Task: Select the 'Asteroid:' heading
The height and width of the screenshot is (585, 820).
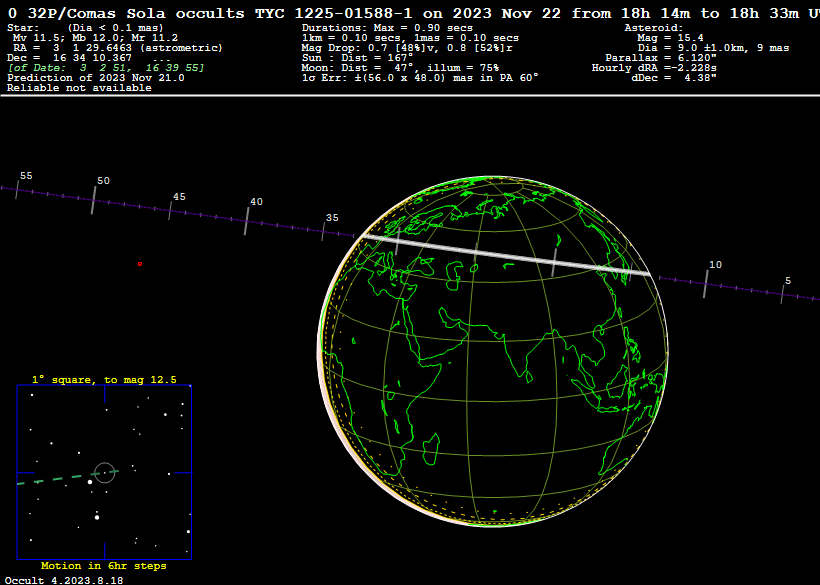Action: click(x=654, y=28)
